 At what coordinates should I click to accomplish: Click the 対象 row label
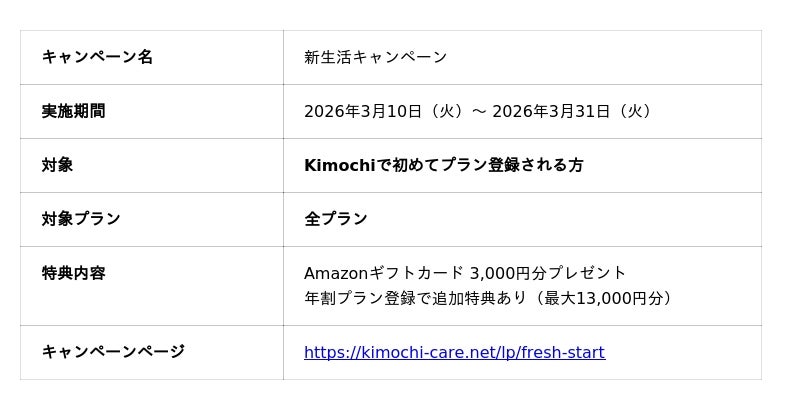click(57, 165)
